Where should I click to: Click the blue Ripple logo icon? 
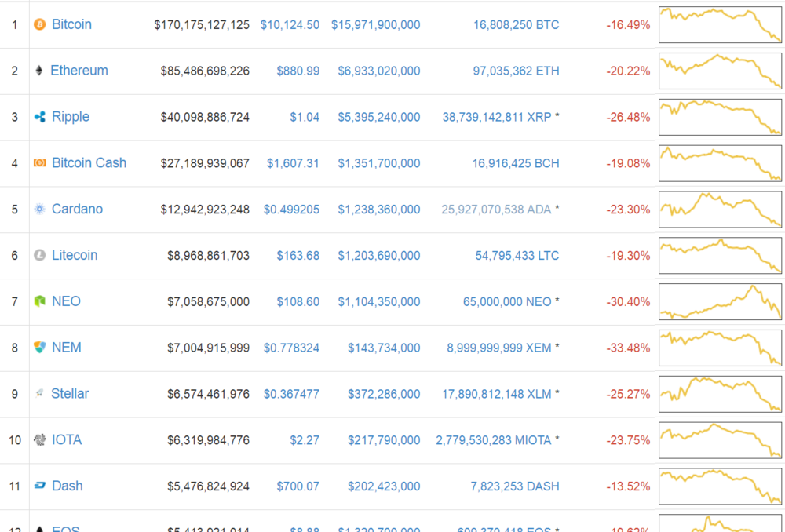pos(40,117)
